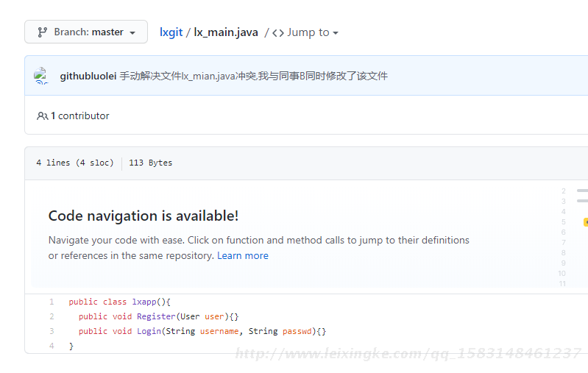
Task: Click the git branch icon
Action: [43, 32]
